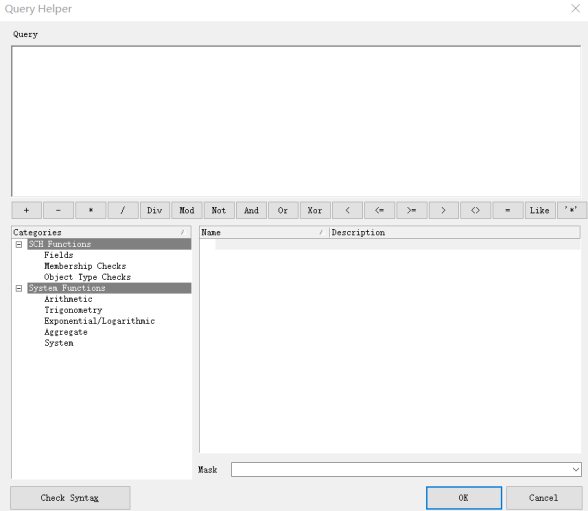Insert the Or operator
588x511 pixels.
(283, 210)
